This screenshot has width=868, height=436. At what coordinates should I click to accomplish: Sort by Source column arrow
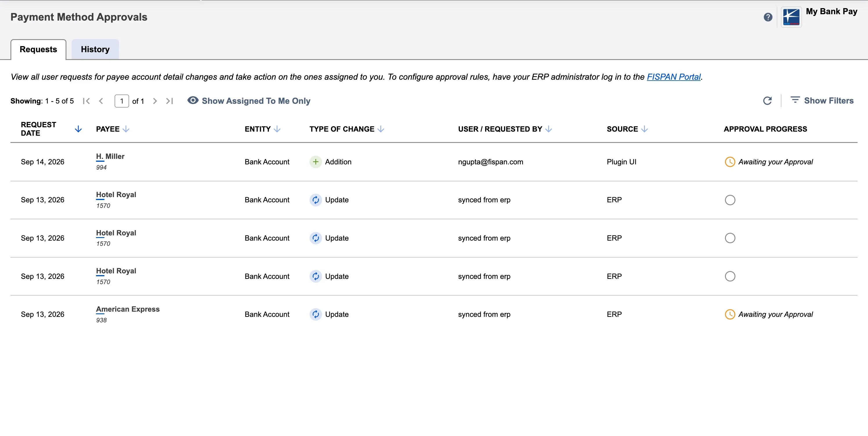click(x=644, y=129)
